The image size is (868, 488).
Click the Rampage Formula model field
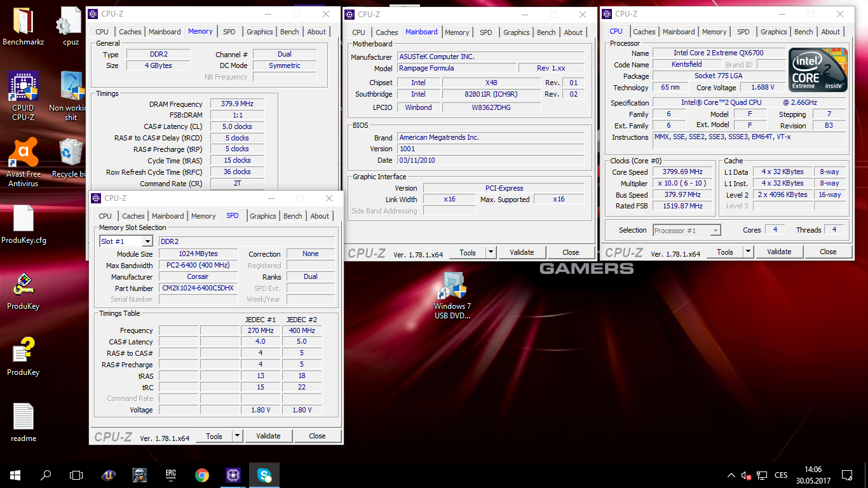coord(457,68)
